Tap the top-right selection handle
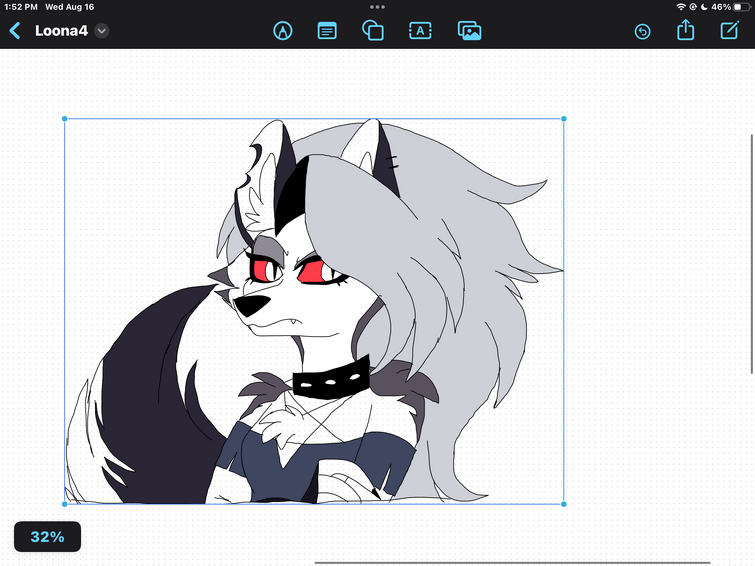 point(564,118)
